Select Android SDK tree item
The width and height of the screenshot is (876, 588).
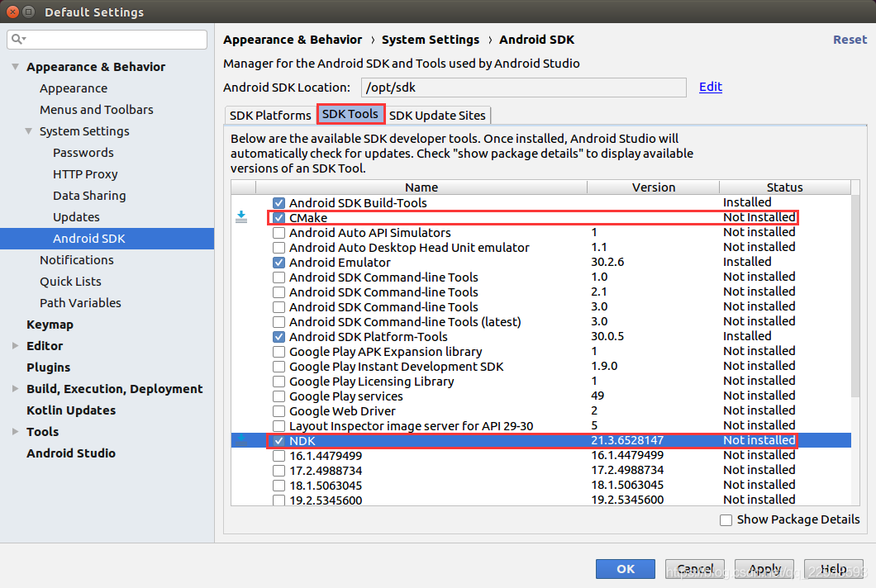pyautogui.click(x=107, y=239)
